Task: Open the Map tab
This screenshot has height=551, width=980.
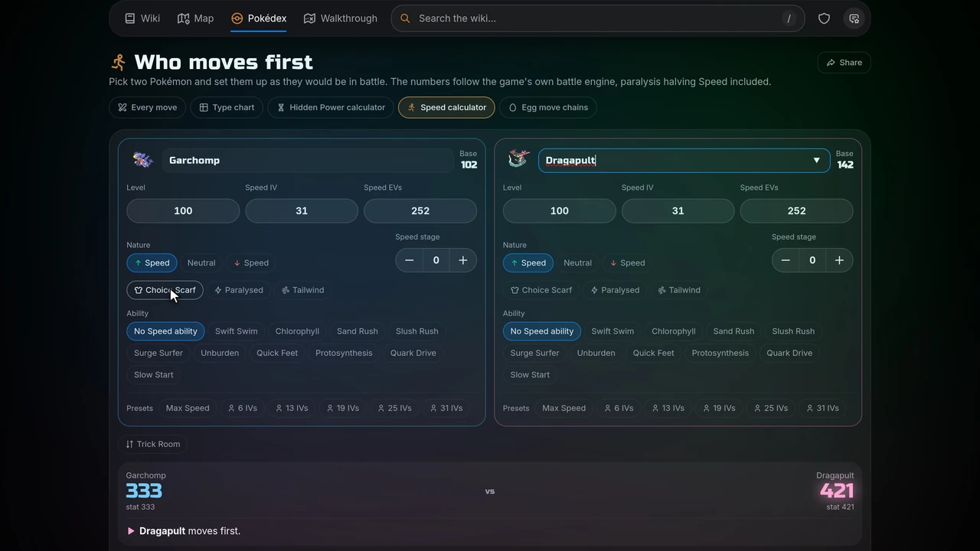Action: [196, 18]
